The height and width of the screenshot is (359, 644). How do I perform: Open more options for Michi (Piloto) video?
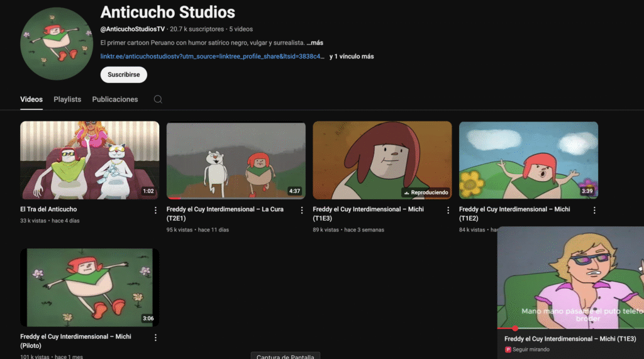point(155,338)
